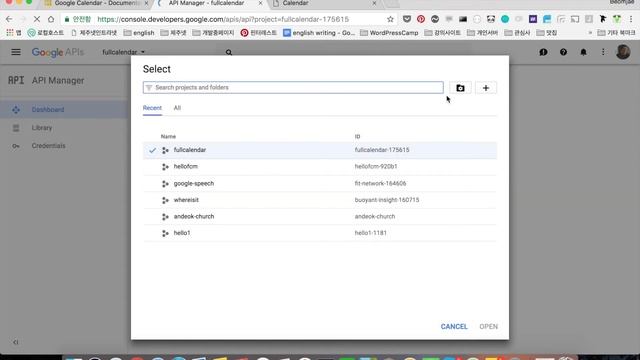Switch to the Recent tab
This screenshot has height=360, width=640.
pos(152,108)
